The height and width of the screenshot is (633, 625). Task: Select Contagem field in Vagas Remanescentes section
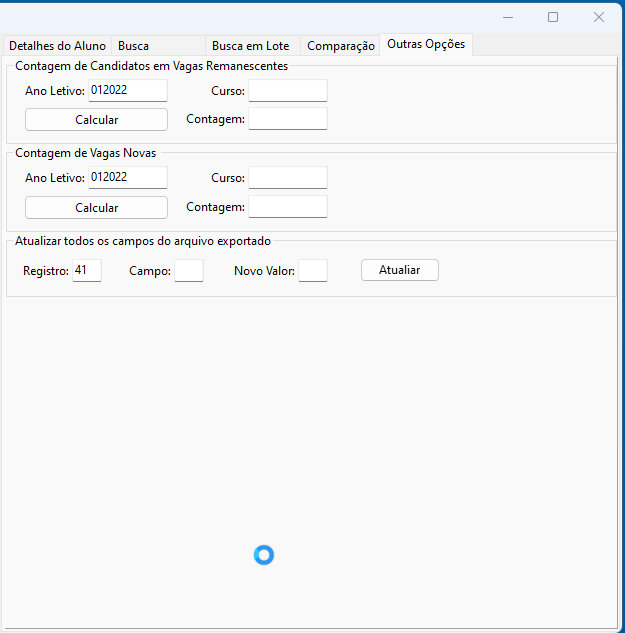point(287,119)
